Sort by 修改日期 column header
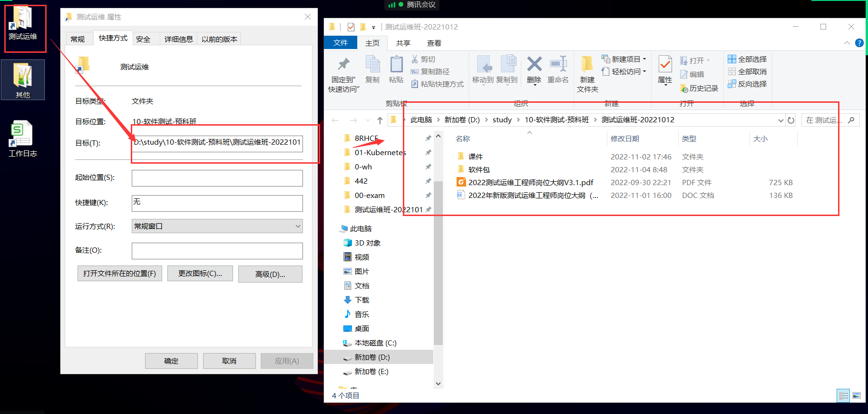This screenshot has height=414, width=868. (624, 138)
